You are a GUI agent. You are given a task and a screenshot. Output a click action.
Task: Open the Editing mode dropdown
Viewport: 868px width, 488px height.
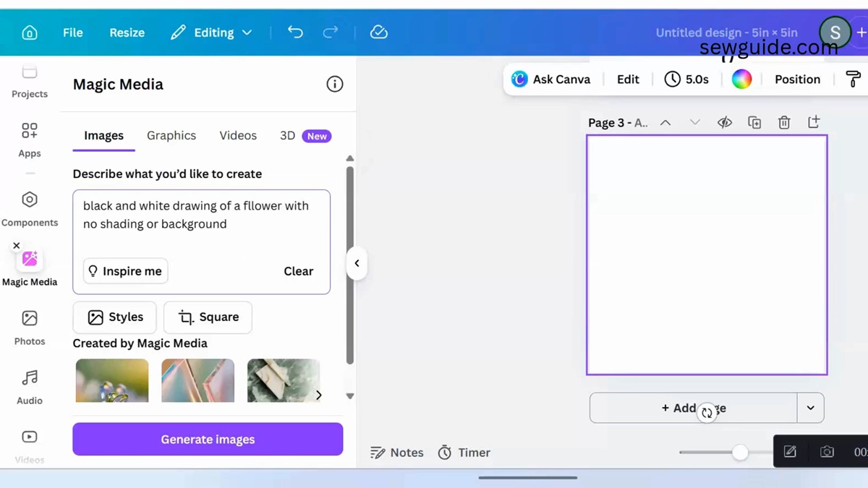[247, 32]
